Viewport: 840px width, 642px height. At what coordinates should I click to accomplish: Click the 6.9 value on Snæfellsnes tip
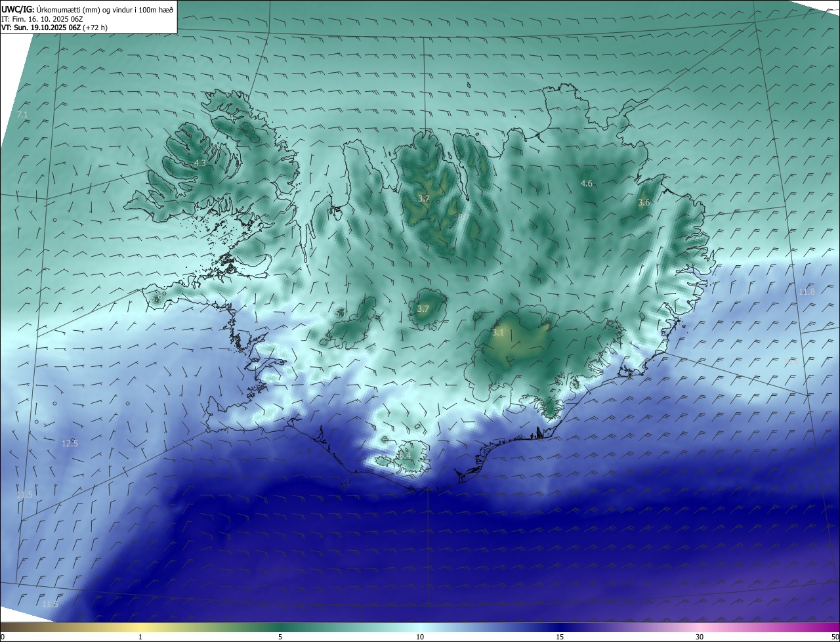tap(157, 299)
